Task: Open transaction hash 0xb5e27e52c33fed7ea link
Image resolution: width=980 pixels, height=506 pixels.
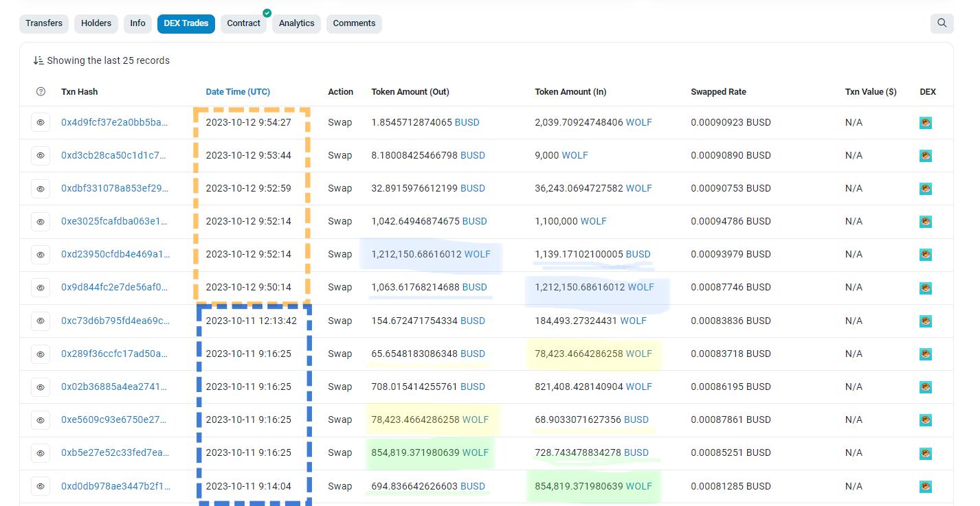Action: (115, 452)
